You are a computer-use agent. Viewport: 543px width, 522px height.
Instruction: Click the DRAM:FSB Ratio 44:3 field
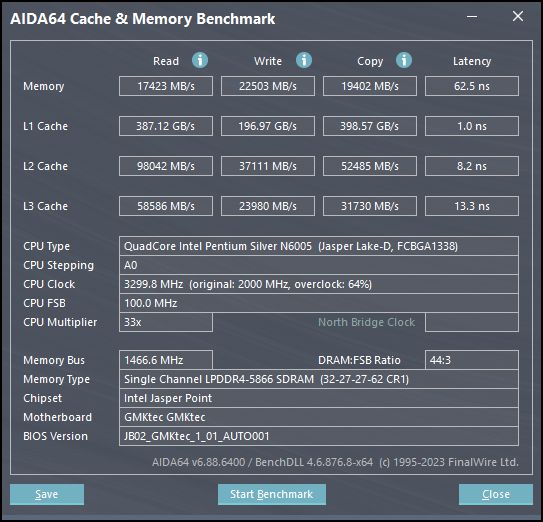[472, 360]
